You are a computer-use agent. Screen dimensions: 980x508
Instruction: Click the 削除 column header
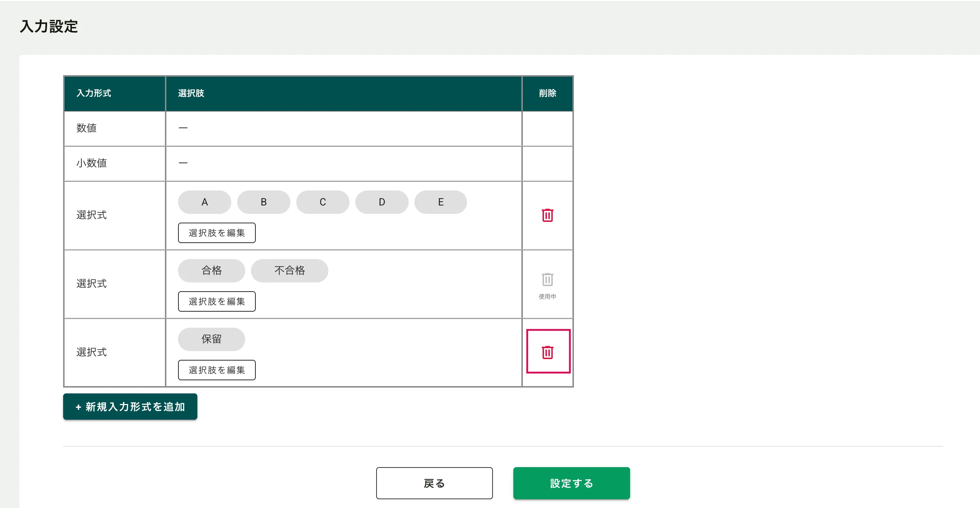547,93
